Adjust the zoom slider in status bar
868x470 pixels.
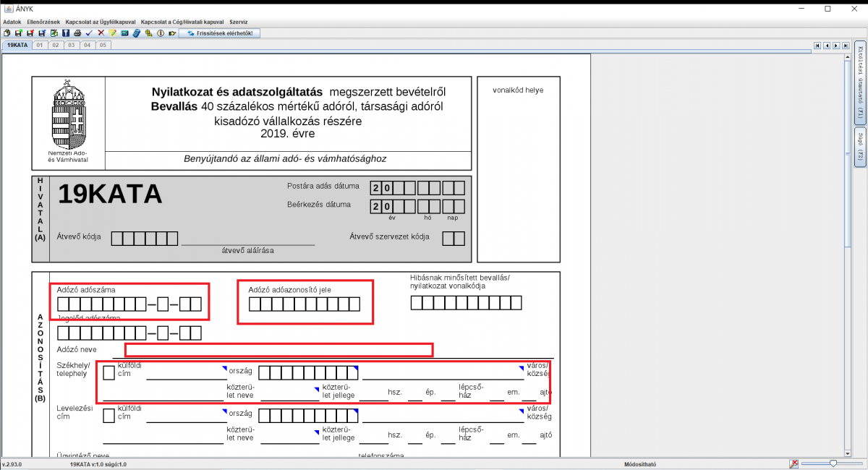pyautogui.click(x=833, y=463)
